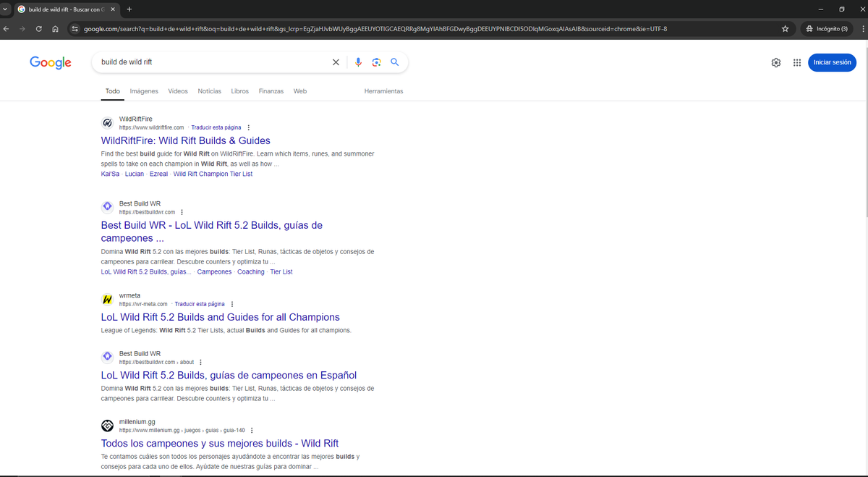
Task: Click the browser back arrow
Action: pyautogui.click(x=7, y=29)
